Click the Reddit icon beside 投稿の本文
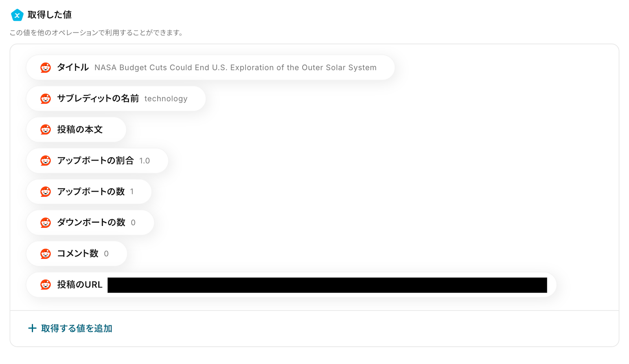629x364 pixels. click(46, 130)
